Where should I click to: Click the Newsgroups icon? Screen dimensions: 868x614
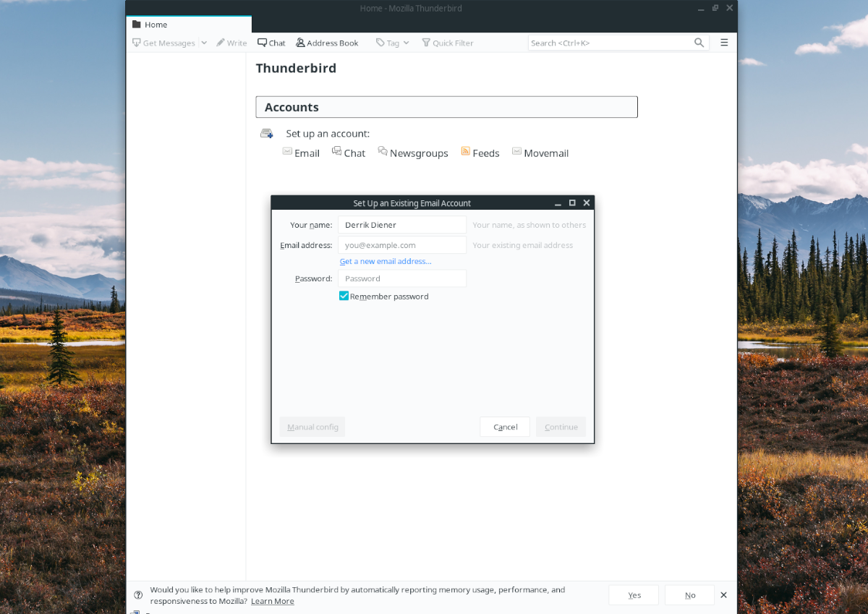(x=383, y=152)
